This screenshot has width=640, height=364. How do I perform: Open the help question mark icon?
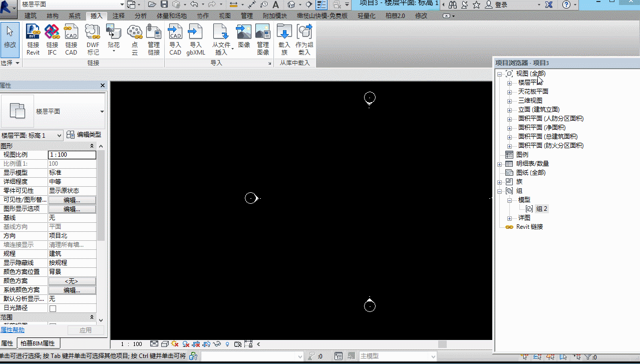coord(566,5)
